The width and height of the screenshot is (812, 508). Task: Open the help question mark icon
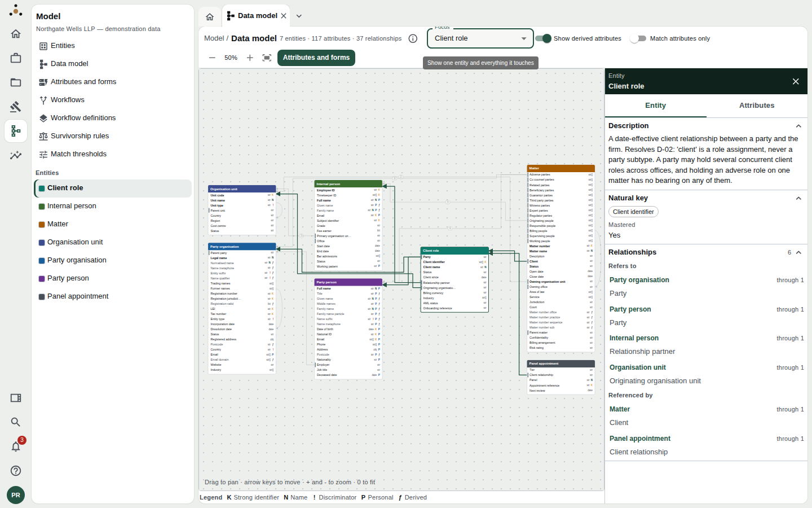coord(16,471)
